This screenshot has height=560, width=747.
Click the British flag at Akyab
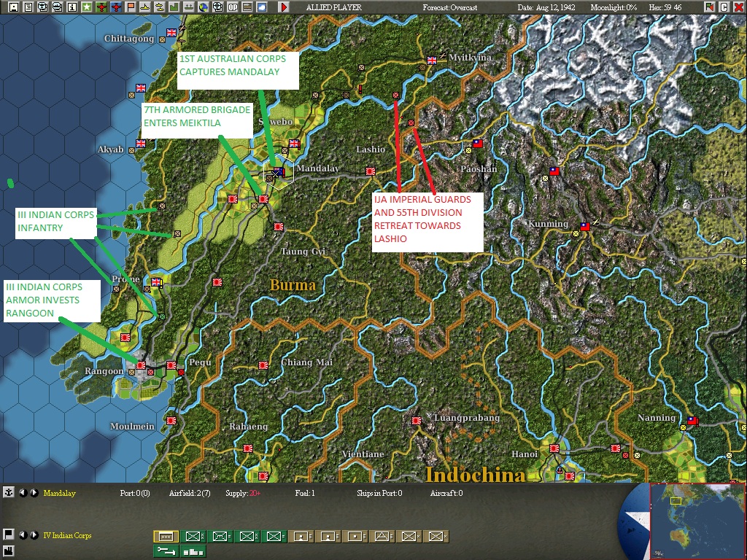141,144
